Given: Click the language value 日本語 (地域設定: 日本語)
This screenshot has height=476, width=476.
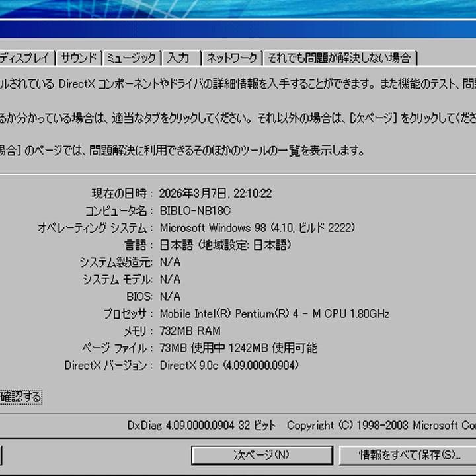Looking at the screenshot, I should point(225,245).
